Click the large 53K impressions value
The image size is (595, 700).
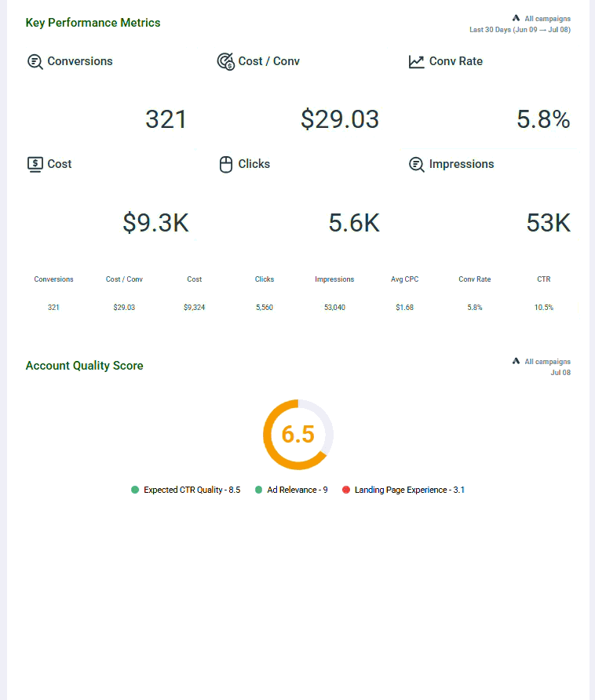click(549, 223)
